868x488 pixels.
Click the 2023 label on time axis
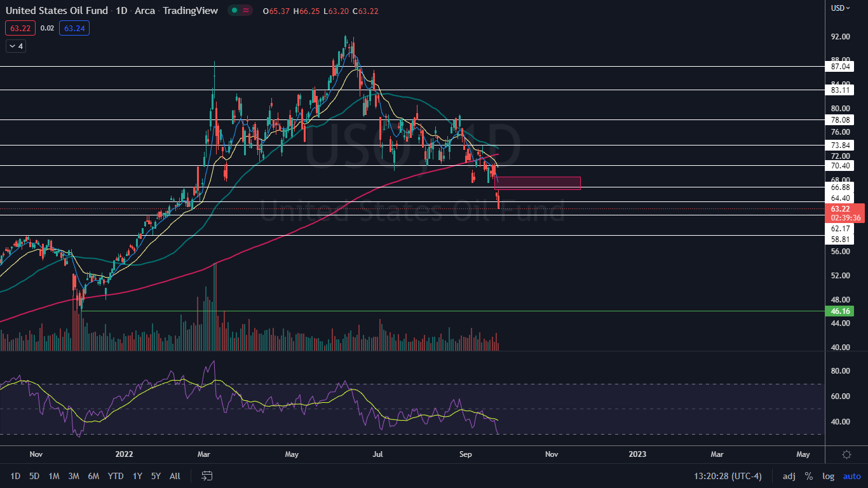pos(637,454)
